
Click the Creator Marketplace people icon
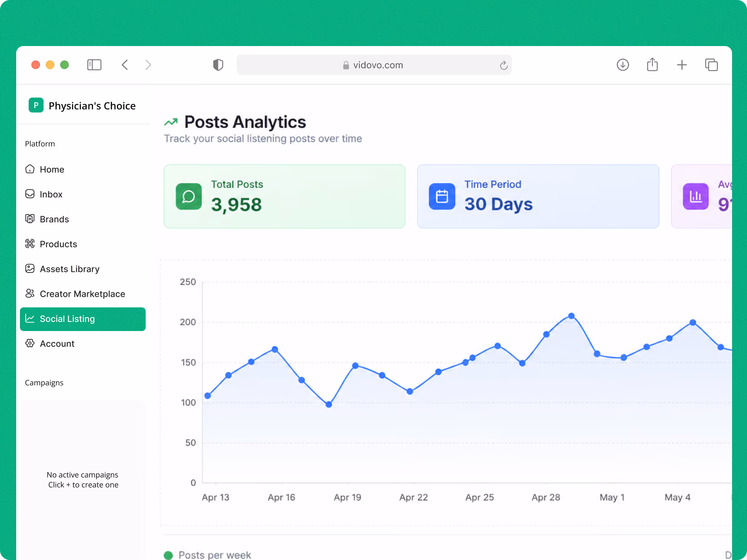pyautogui.click(x=30, y=294)
